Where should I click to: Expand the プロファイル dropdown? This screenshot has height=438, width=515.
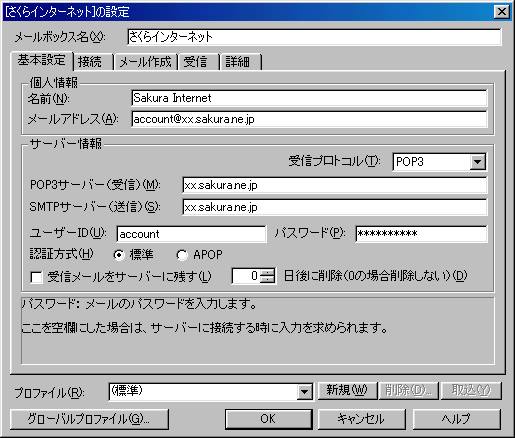point(304,392)
